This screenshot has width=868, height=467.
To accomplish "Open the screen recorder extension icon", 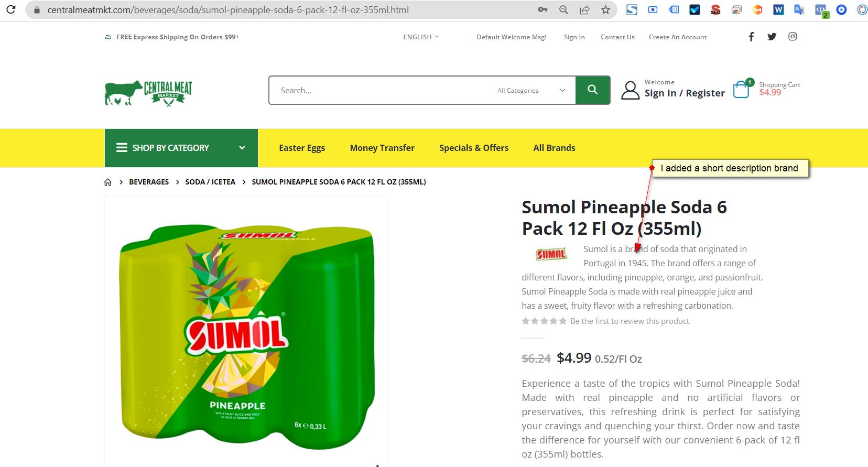I will (x=653, y=9).
